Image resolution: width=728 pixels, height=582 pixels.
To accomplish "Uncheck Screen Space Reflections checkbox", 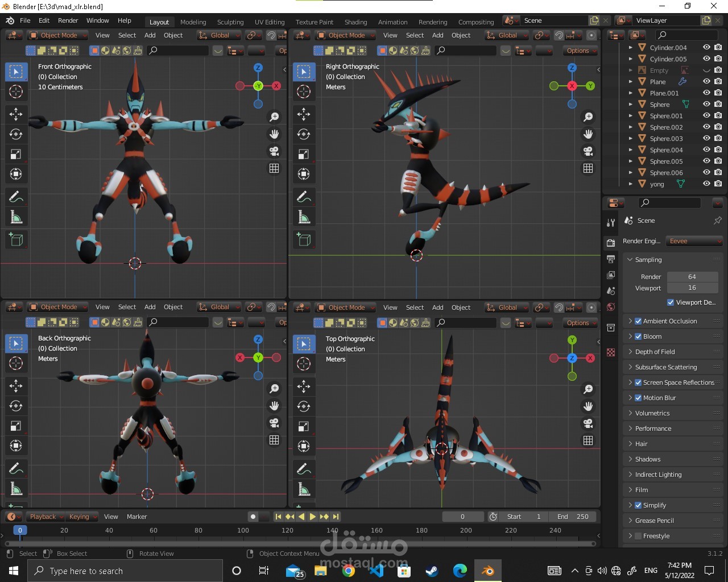I will coord(638,383).
